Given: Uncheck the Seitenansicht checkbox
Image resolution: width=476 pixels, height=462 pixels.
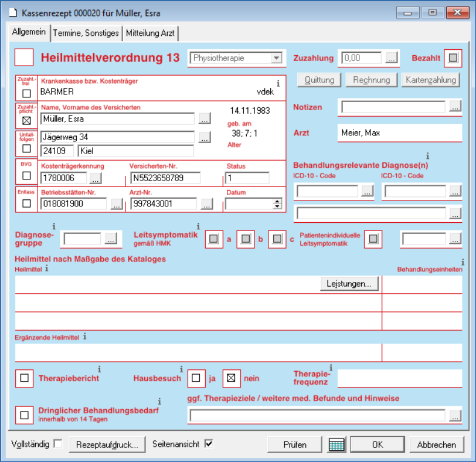Looking at the screenshot, I should pos(208,444).
